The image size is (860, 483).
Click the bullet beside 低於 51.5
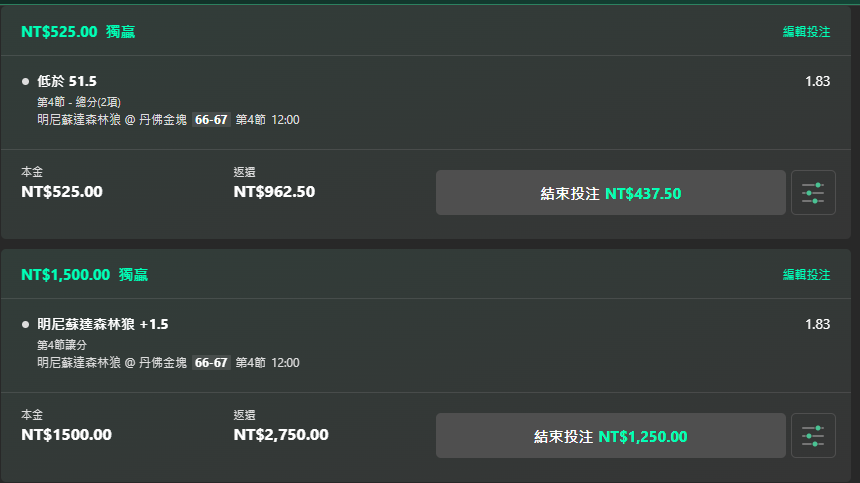[25, 82]
